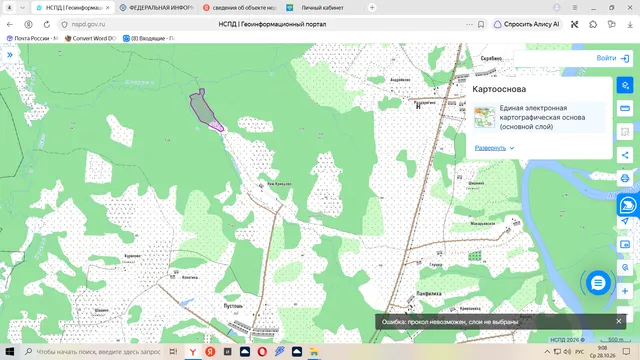Click the map tool below overview icon
The image size is (640, 360).
(624, 268)
